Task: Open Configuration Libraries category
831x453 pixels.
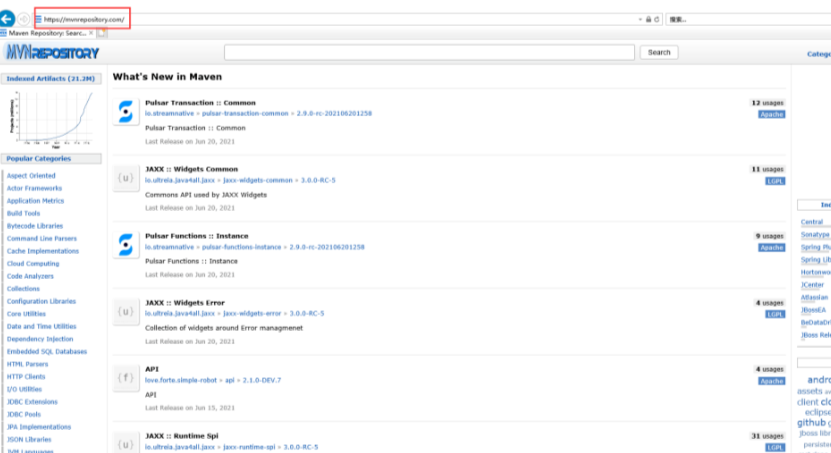Action: 41,301
